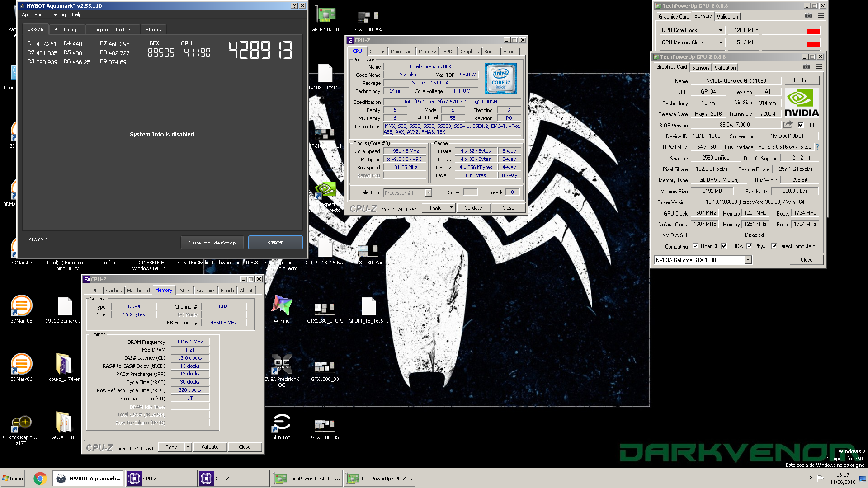Click the HWBOT Aquamark help question button

(x=294, y=6)
